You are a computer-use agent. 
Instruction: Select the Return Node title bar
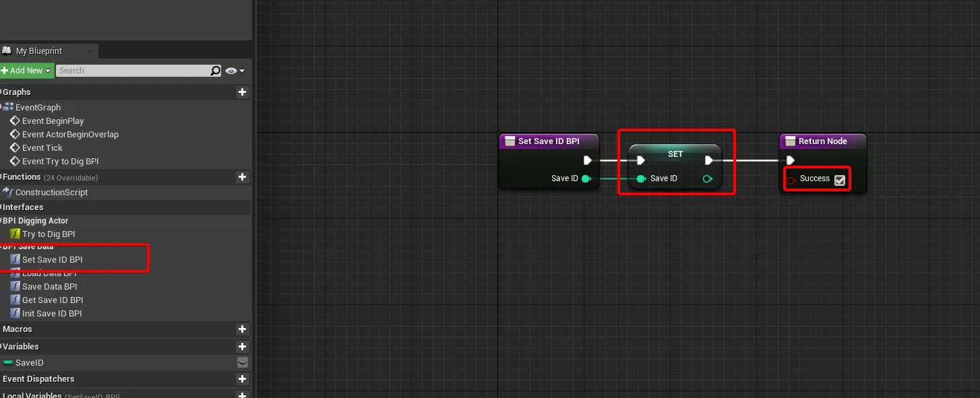click(x=822, y=141)
